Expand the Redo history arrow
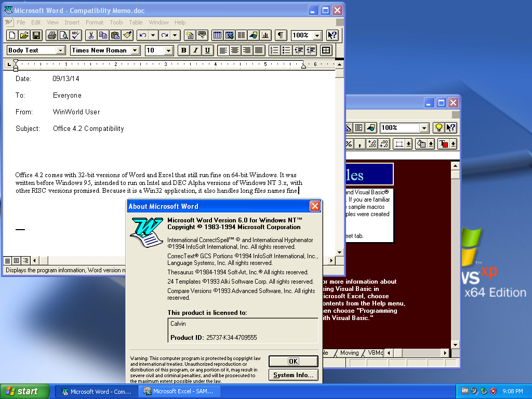The width and height of the screenshot is (532, 399). click(x=175, y=35)
